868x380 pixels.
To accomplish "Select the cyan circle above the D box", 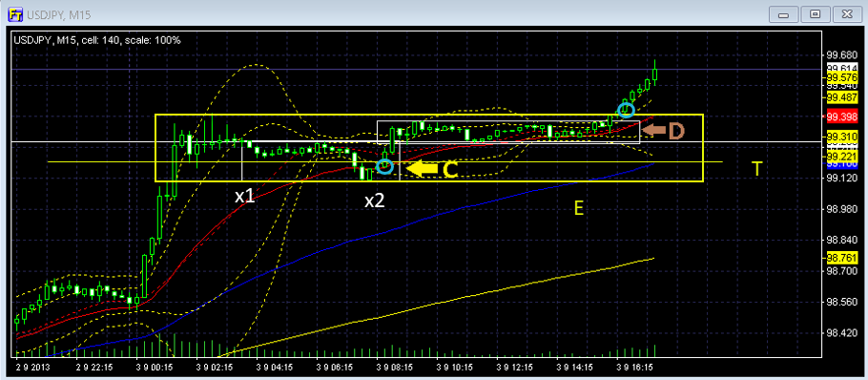I will 626,109.
